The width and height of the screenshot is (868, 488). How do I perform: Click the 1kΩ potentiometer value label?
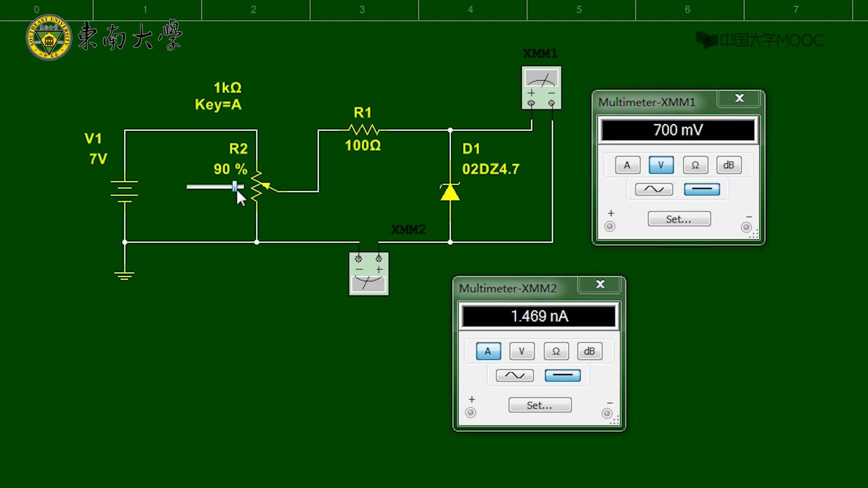pyautogui.click(x=227, y=87)
